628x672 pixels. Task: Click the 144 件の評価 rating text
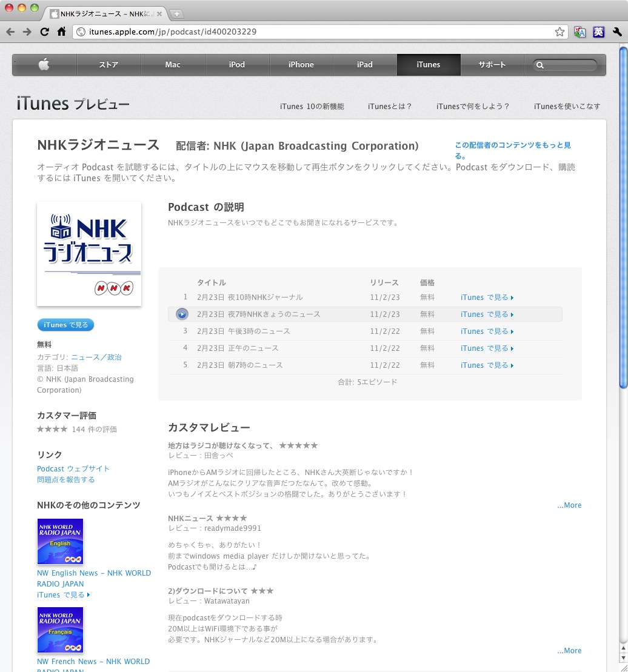(95, 429)
